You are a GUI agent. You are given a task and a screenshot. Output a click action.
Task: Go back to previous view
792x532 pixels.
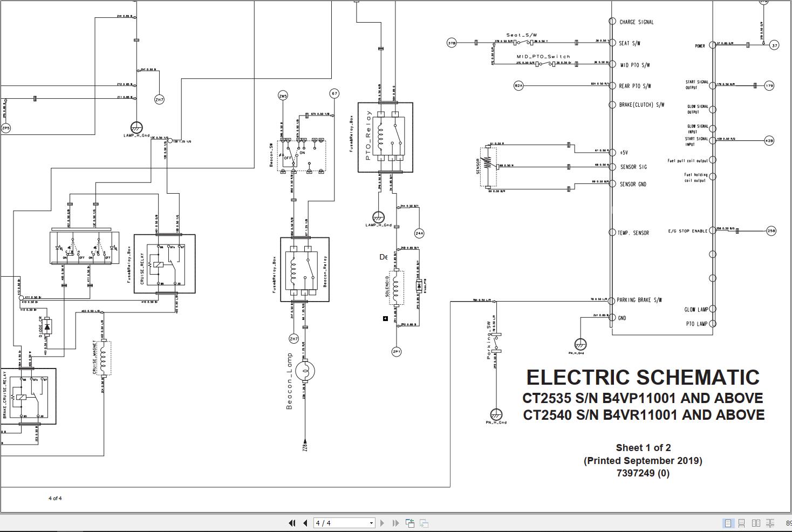(x=410, y=523)
